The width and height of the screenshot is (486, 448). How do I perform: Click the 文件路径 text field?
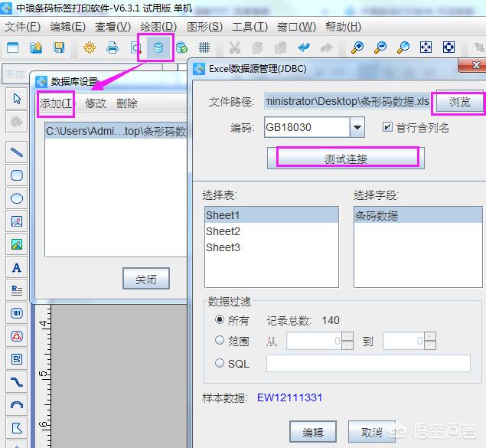coord(347,101)
